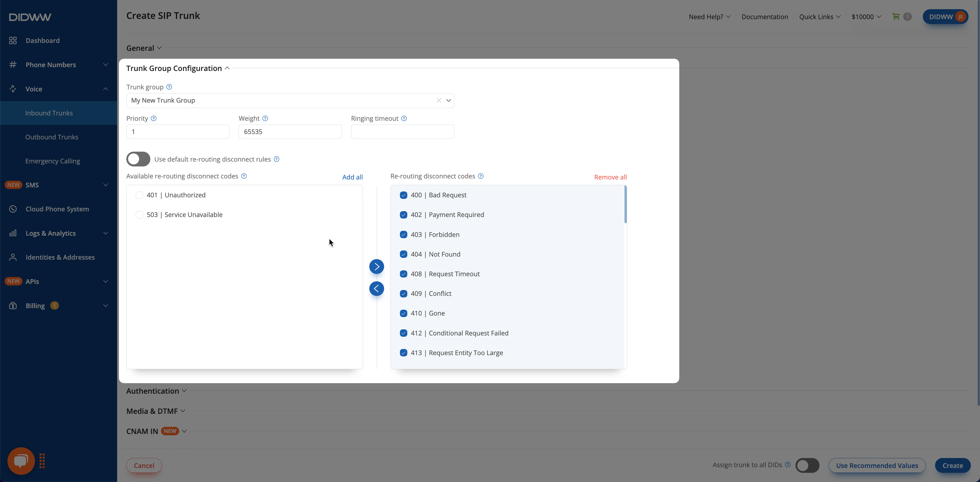Image resolution: width=980 pixels, height=482 pixels.
Task: Uncheck 408 | Request Timeout
Action: point(404,274)
